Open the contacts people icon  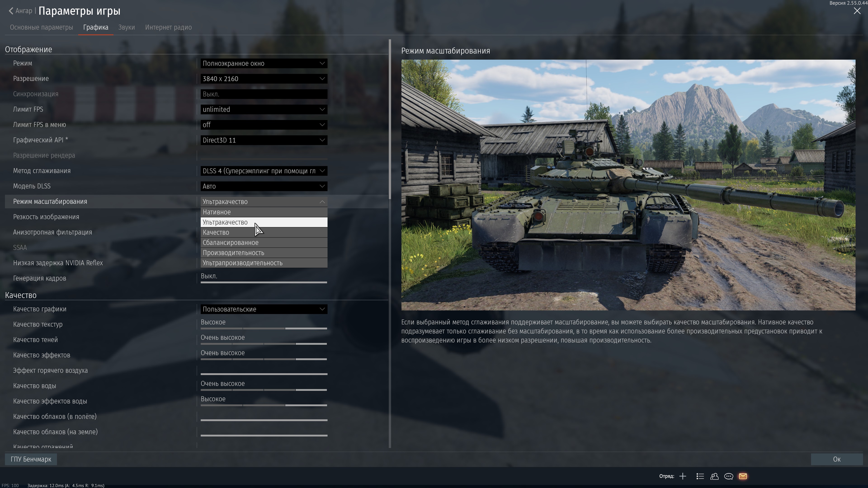[x=714, y=476]
